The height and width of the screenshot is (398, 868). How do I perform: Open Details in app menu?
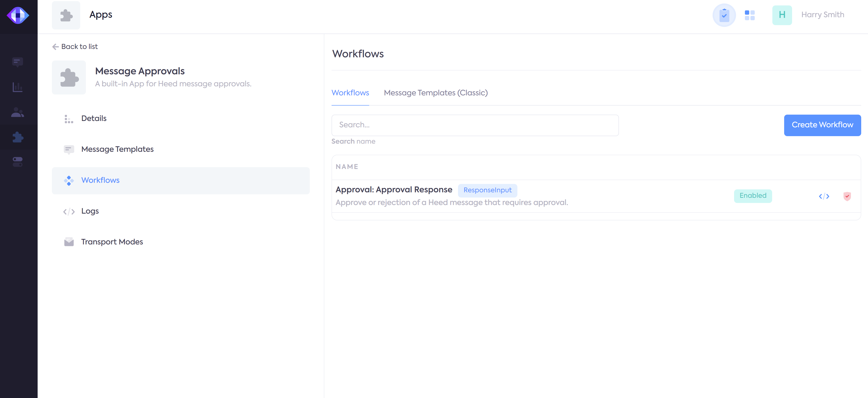(x=94, y=118)
